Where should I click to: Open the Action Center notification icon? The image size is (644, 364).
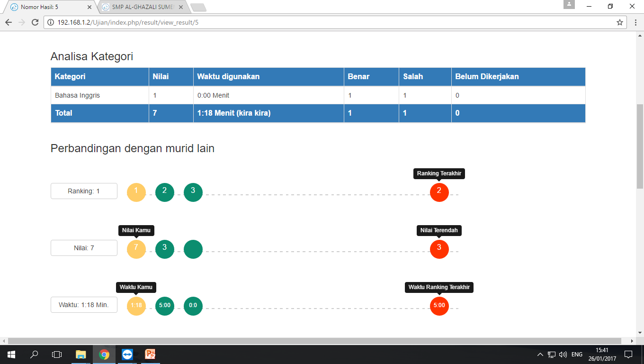click(x=628, y=354)
